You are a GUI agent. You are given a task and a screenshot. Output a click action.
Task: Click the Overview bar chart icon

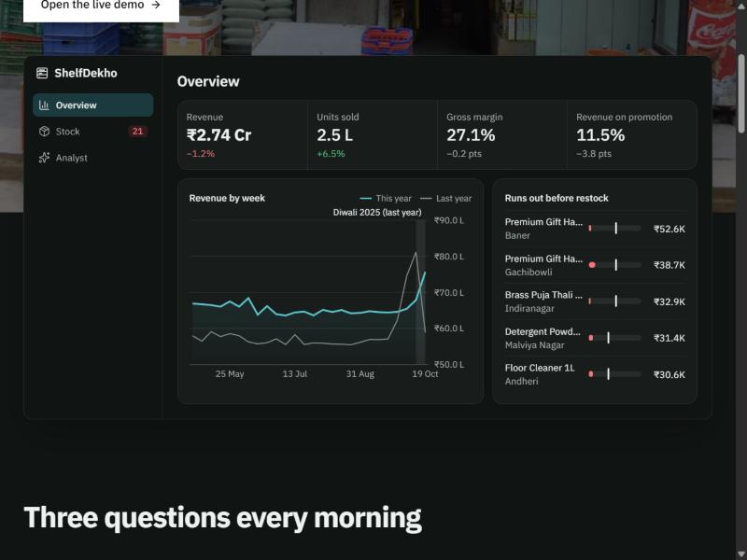(x=44, y=105)
